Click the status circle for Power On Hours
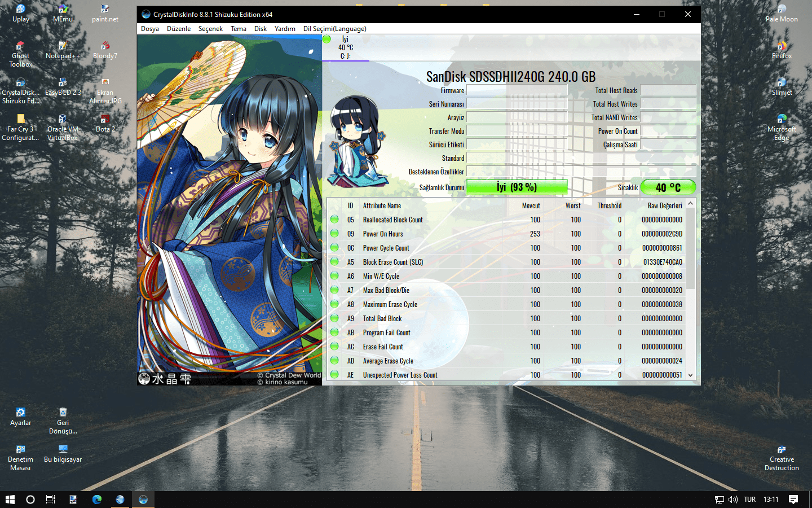812x508 pixels. tap(334, 233)
